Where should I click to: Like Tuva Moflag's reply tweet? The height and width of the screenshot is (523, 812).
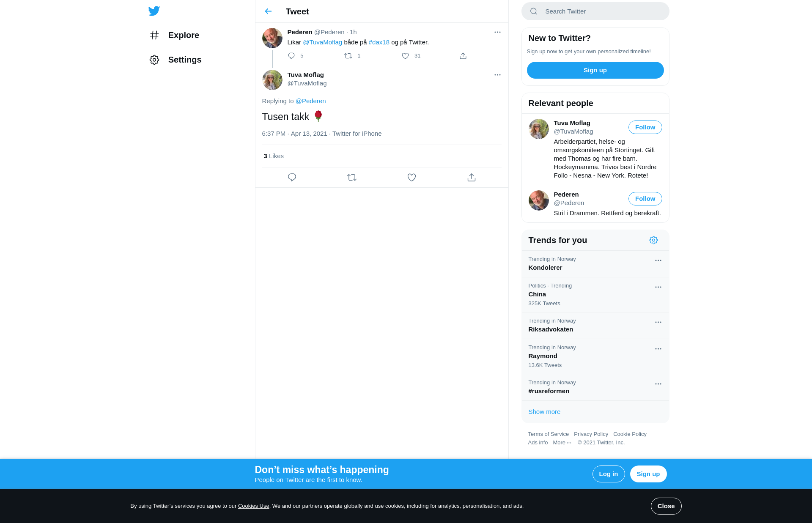pyautogui.click(x=411, y=178)
